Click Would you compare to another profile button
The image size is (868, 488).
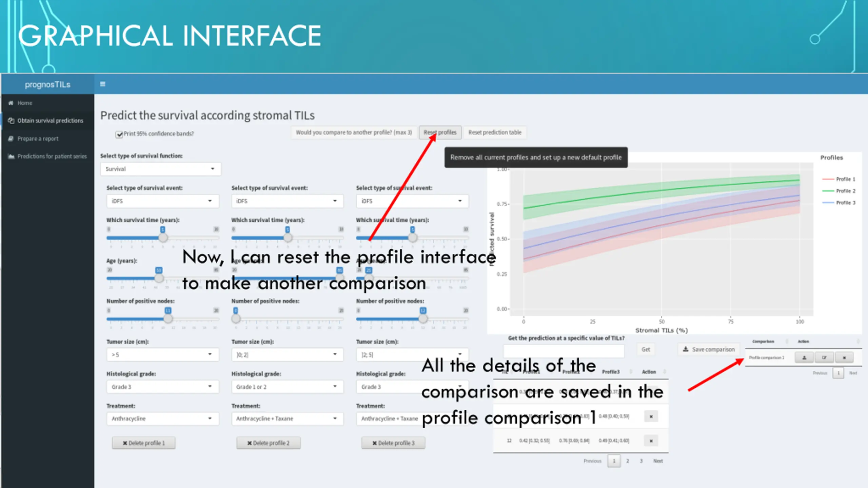click(354, 133)
